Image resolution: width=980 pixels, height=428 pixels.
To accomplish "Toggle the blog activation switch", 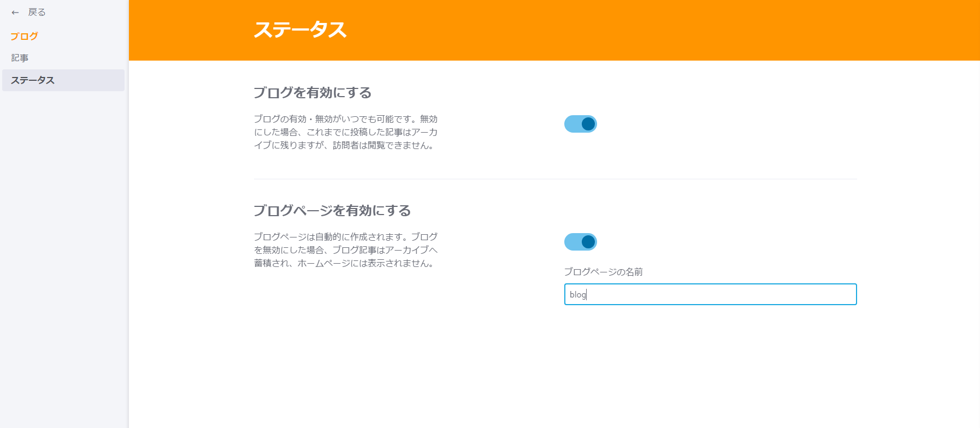I will [x=580, y=123].
